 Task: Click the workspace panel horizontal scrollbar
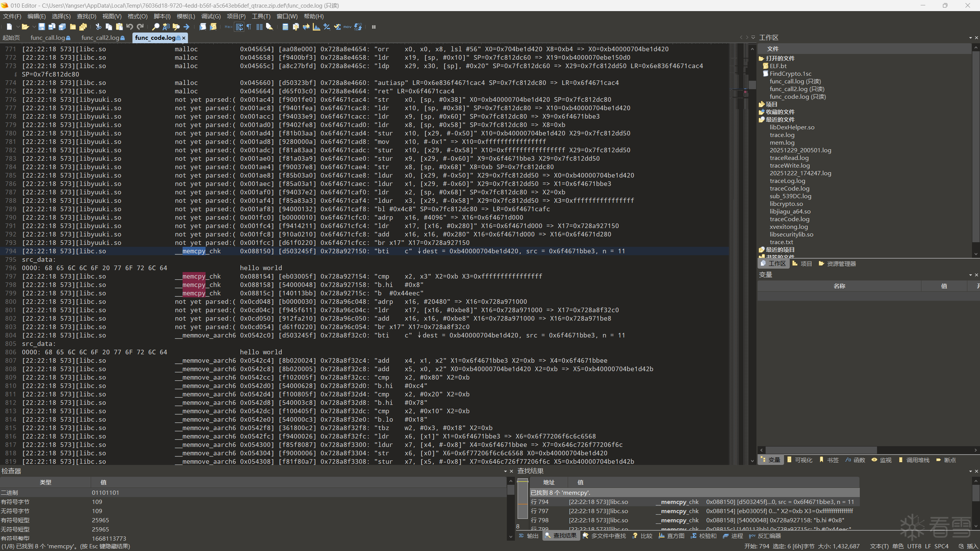[x=821, y=450]
